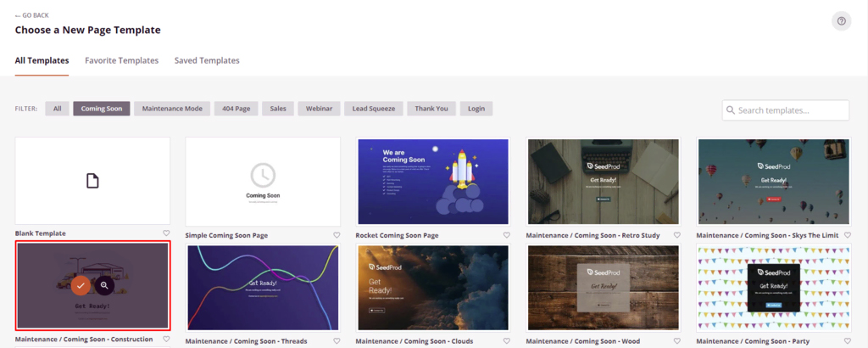This screenshot has height=348, width=868.
Task: Click heart icon for Threads template
Action: coord(337,341)
